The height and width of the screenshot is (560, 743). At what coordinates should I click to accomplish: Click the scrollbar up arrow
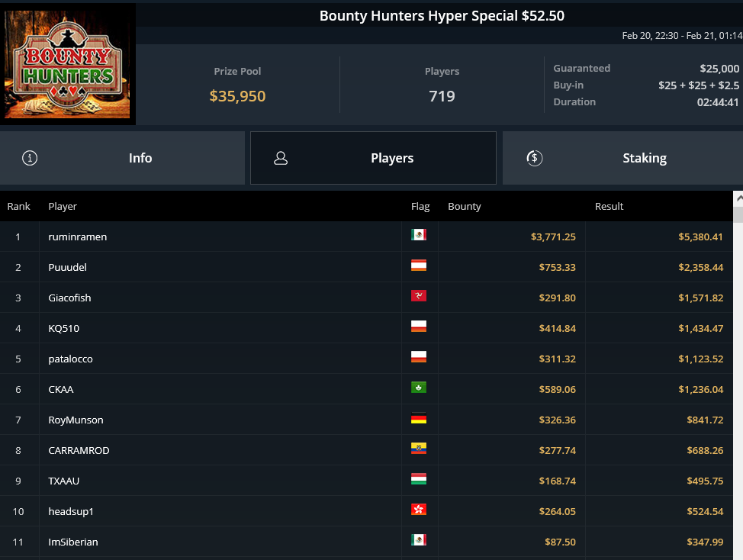[x=738, y=198]
